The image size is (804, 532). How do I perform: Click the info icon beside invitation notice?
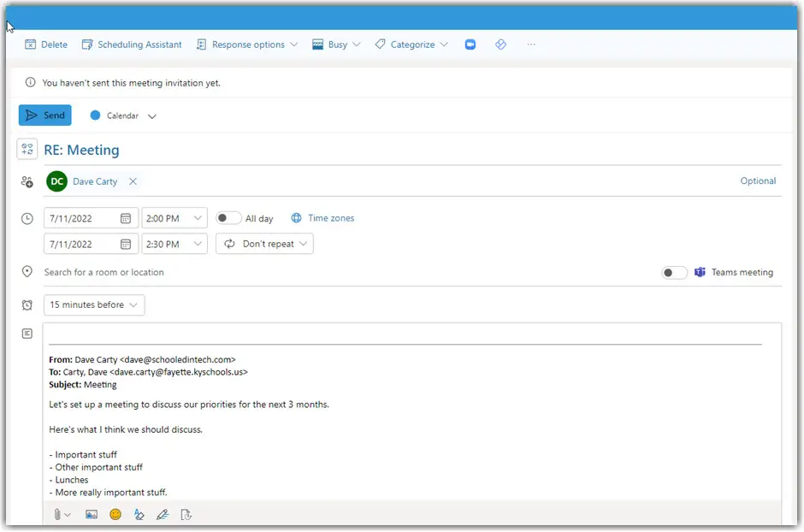[30, 82]
